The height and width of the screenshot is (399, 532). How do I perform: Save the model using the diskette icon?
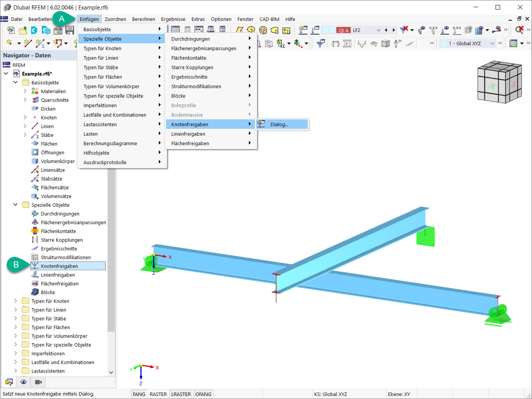pos(71,30)
